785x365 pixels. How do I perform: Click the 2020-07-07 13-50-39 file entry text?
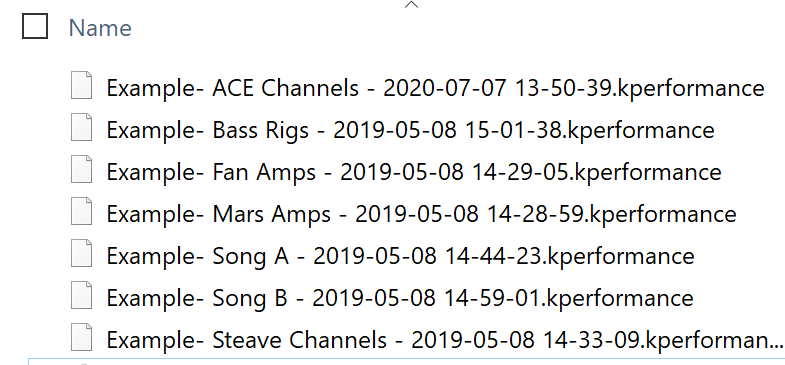436,89
